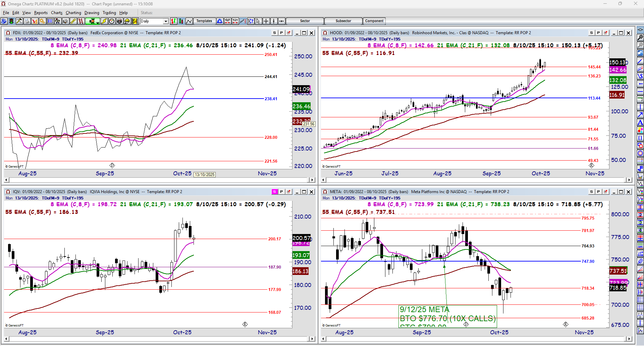Image resolution: width=644 pixels, height=346 pixels.
Task: Click the lightning bolt toolbar icon
Action: click(x=104, y=21)
